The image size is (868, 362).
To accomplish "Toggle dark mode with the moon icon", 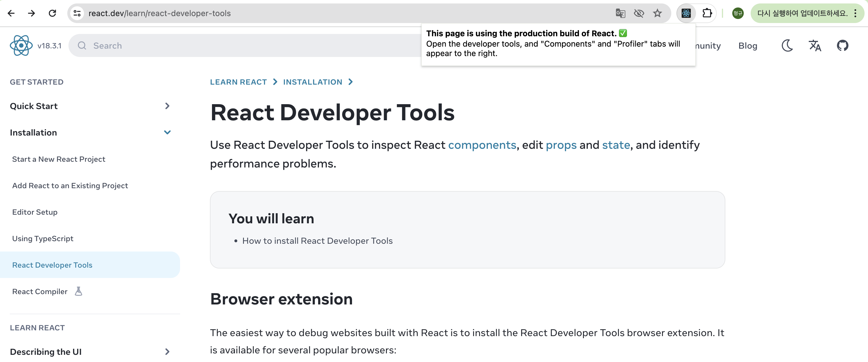I will pyautogui.click(x=787, y=45).
